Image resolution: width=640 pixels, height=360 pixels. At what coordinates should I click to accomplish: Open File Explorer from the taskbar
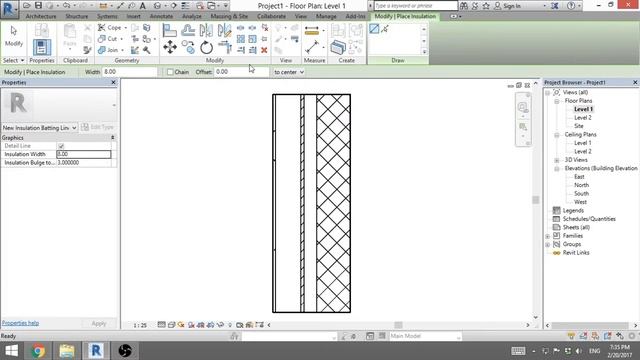click(67, 351)
